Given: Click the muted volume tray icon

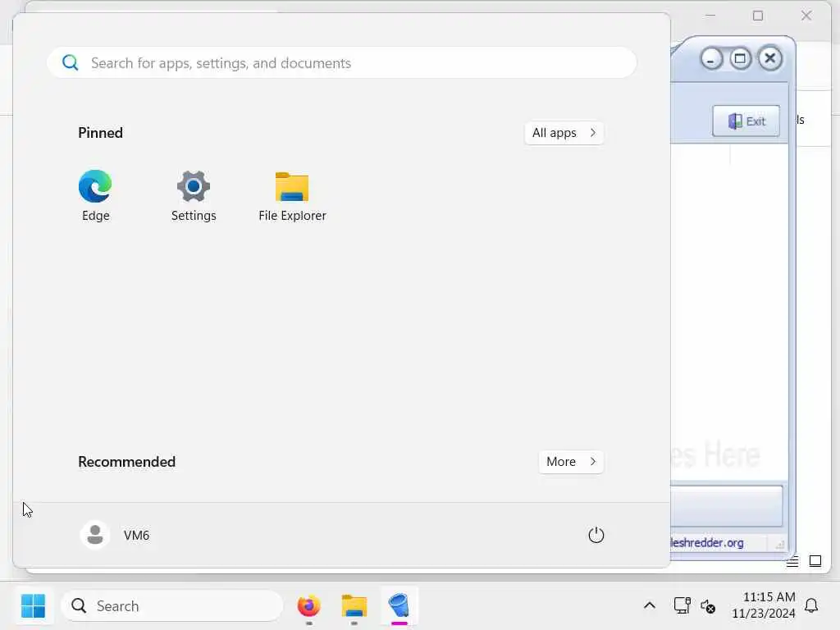Looking at the screenshot, I should (708, 606).
